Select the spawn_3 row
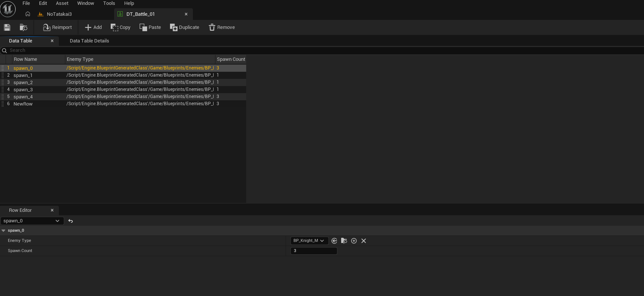Screen dimensions: 644x296 (123, 89)
